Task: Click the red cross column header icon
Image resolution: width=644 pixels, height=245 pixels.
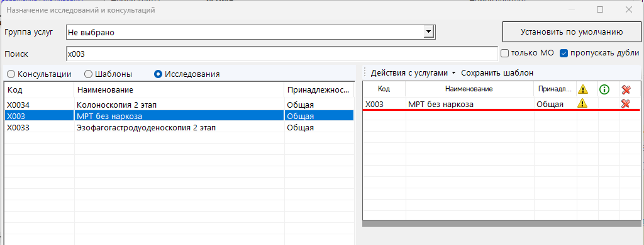Action: point(626,89)
